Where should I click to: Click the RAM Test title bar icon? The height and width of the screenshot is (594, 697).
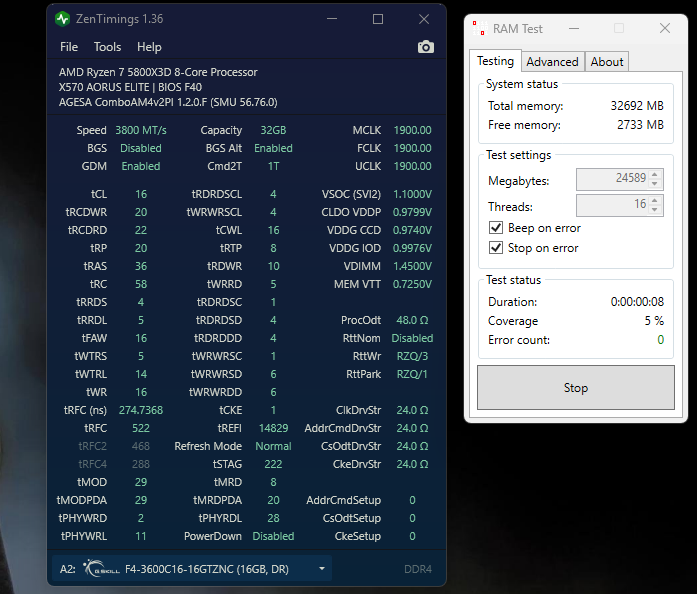pyautogui.click(x=480, y=28)
